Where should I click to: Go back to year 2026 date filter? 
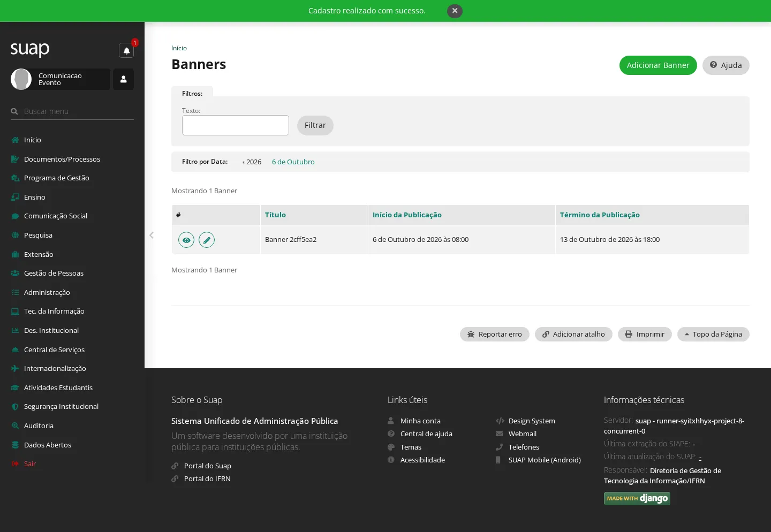252,162
